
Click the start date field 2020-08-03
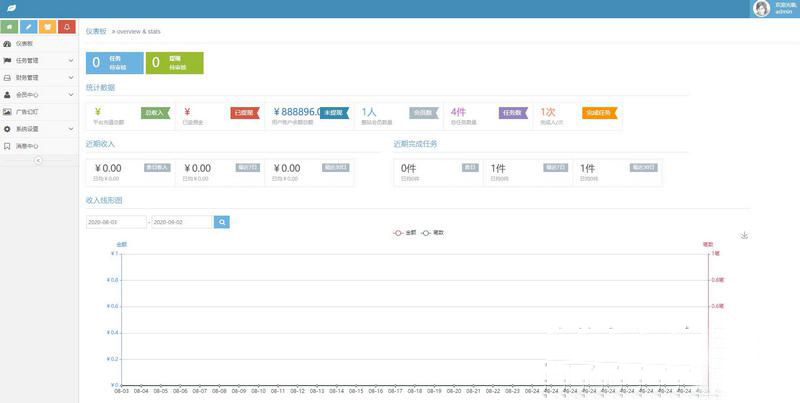point(116,221)
